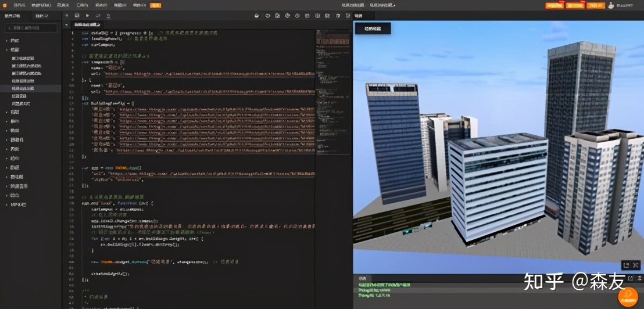Click the app logo in top-left corner
644x309 pixels.
pyautogui.click(x=5, y=5)
